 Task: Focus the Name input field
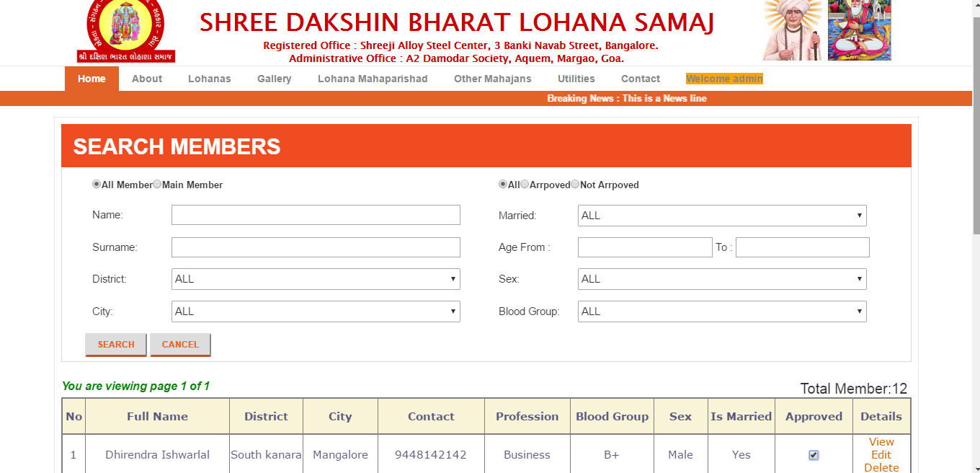point(316,215)
